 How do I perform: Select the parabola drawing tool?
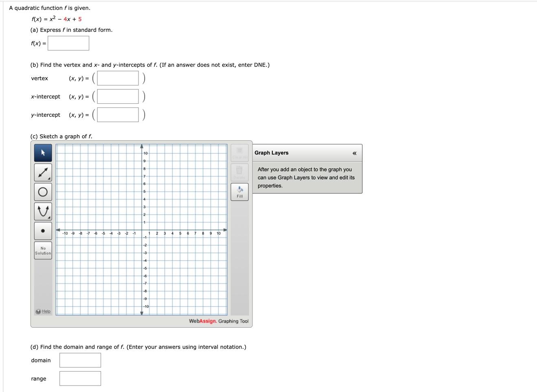pyautogui.click(x=42, y=211)
